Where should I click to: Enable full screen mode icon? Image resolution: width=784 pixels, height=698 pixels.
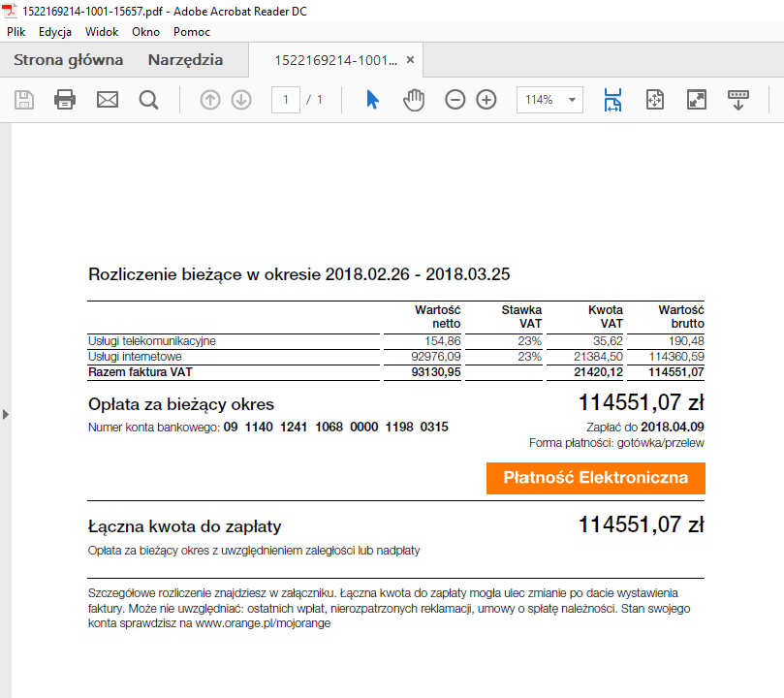pos(696,100)
